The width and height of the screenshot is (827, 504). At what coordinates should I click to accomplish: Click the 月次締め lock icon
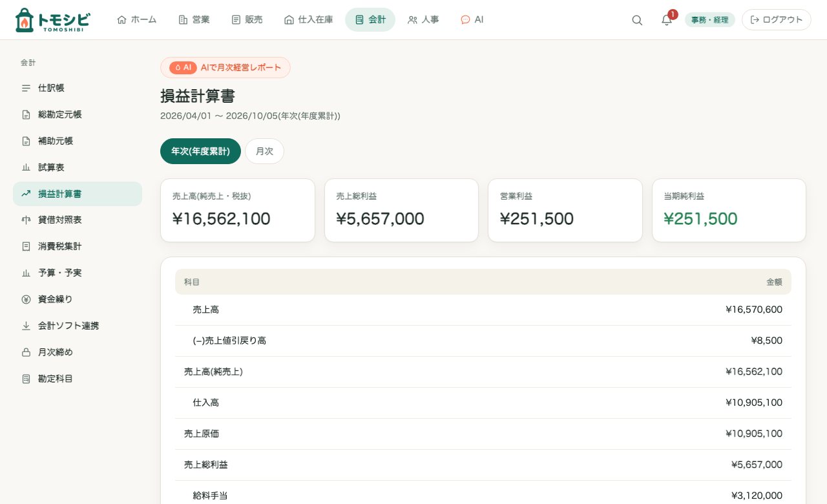(26, 352)
